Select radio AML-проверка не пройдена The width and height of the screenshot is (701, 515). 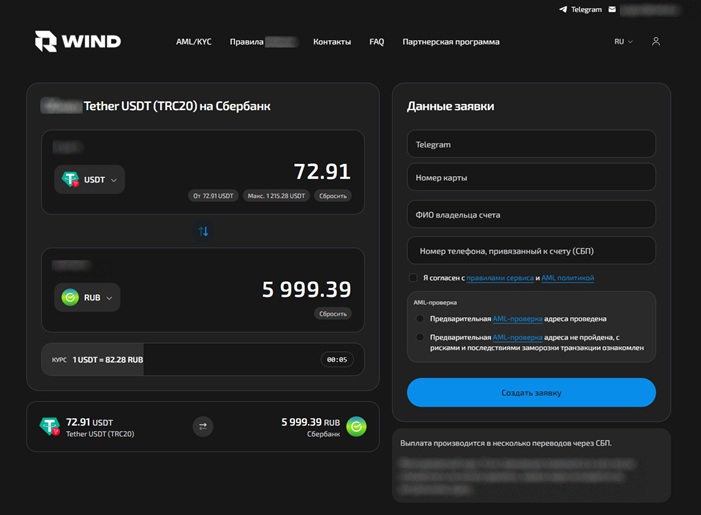click(x=420, y=337)
